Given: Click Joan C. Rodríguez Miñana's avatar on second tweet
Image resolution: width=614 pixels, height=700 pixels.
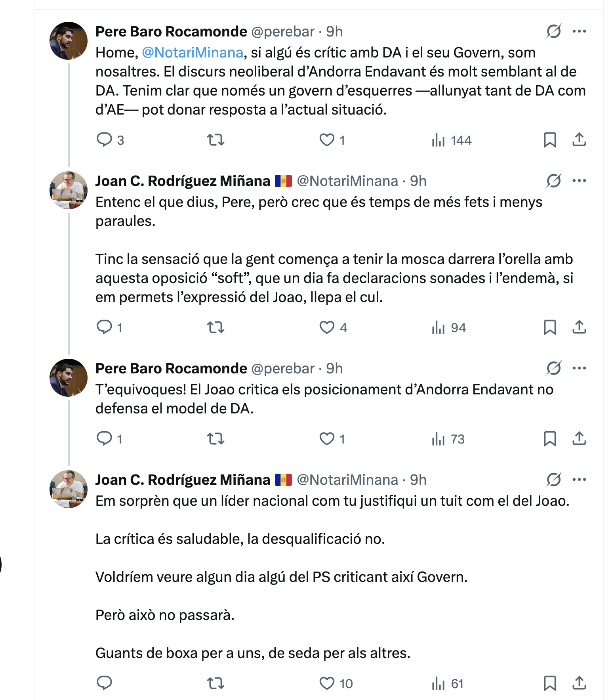Looking at the screenshot, I should 69,190.
